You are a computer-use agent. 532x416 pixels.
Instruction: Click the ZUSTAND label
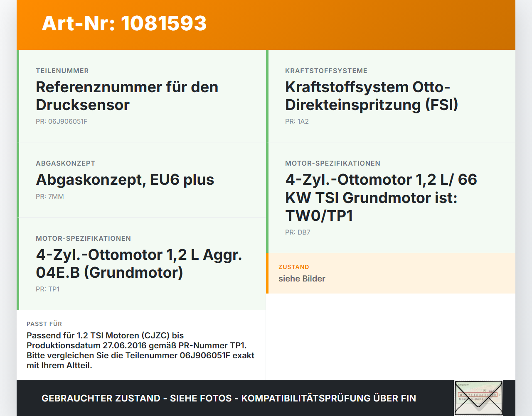pos(294,267)
